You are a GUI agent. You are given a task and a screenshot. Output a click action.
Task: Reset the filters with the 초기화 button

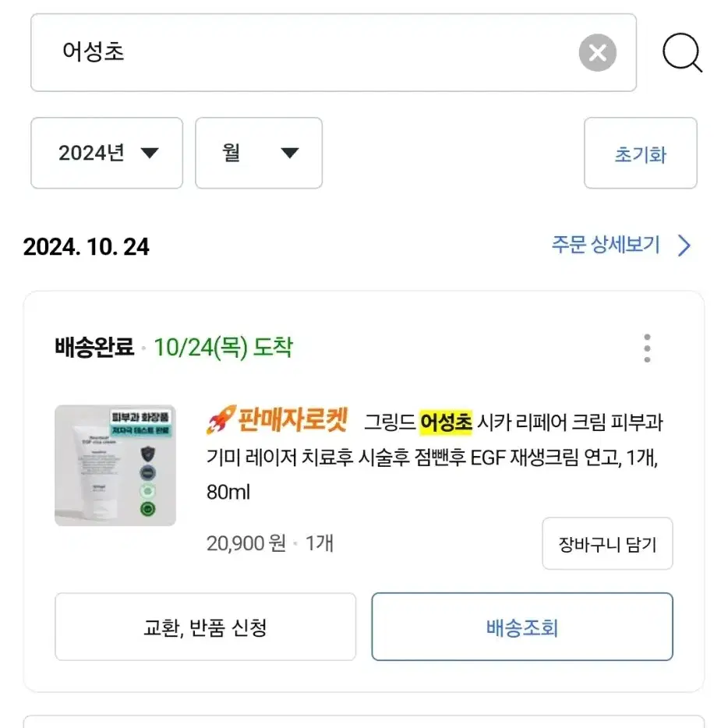pos(640,153)
